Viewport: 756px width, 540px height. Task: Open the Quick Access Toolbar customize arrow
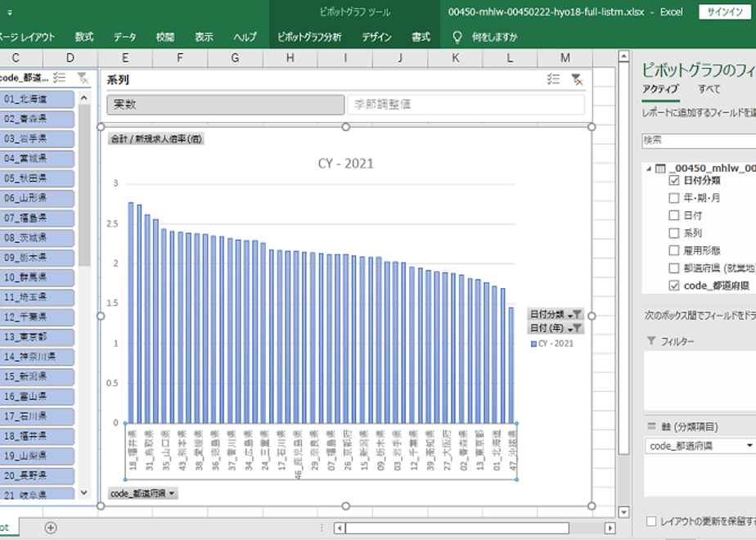pyautogui.click(x=10, y=12)
